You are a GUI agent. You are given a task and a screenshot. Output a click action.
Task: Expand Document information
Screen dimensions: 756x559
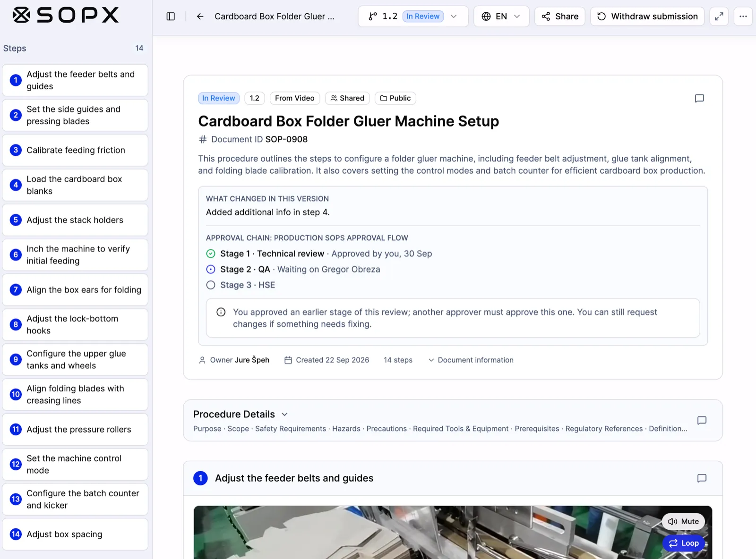tap(471, 360)
